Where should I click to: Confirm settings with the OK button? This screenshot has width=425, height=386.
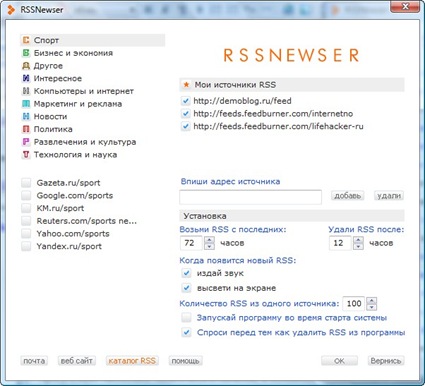point(339,361)
